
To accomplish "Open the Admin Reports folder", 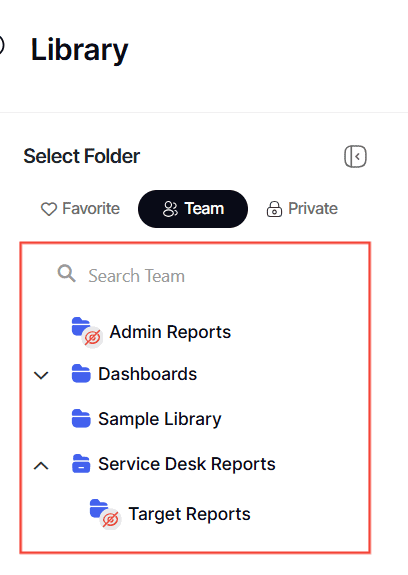I will [170, 332].
